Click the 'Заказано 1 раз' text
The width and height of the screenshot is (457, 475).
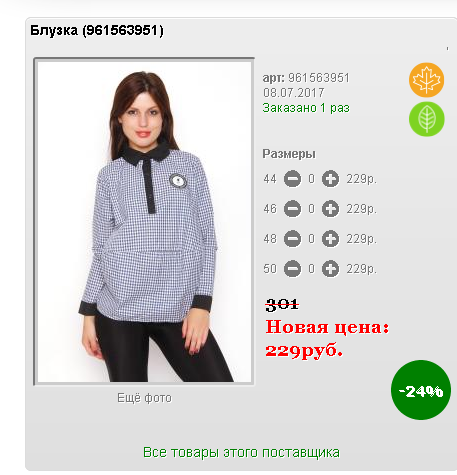tap(306, 108)
